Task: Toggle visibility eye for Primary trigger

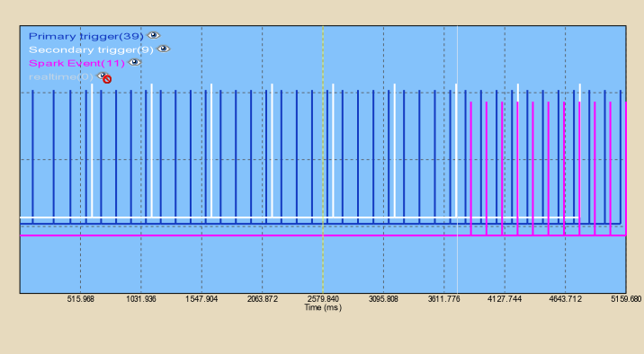Action: 154,36
